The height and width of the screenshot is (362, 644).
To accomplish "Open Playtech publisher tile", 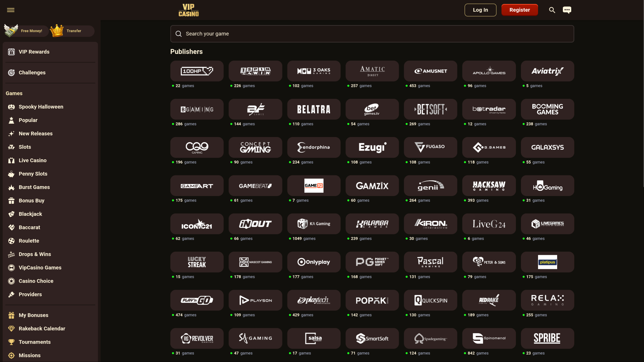I will point(314,300).
